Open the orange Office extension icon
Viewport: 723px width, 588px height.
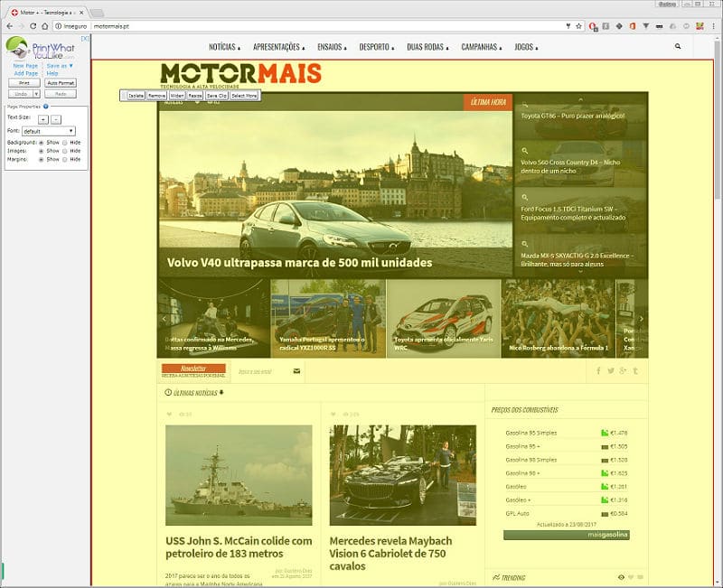click(x=633, y=26)
